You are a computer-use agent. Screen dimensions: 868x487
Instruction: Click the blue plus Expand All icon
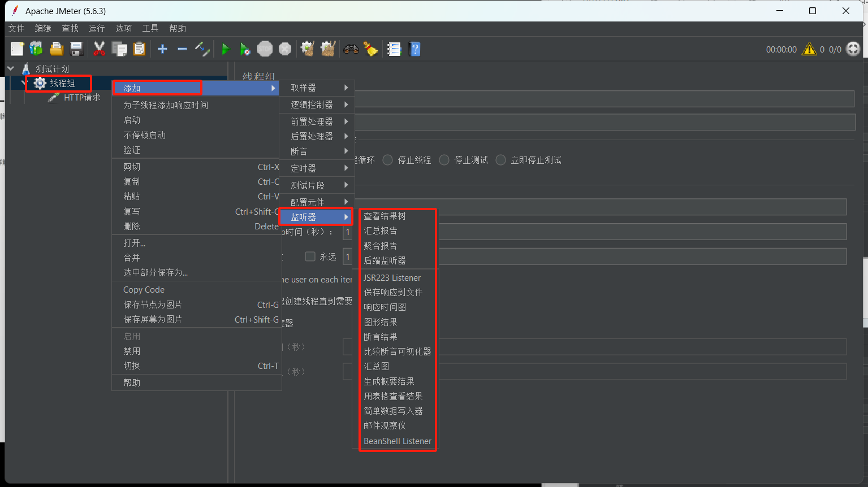[162, 49]
